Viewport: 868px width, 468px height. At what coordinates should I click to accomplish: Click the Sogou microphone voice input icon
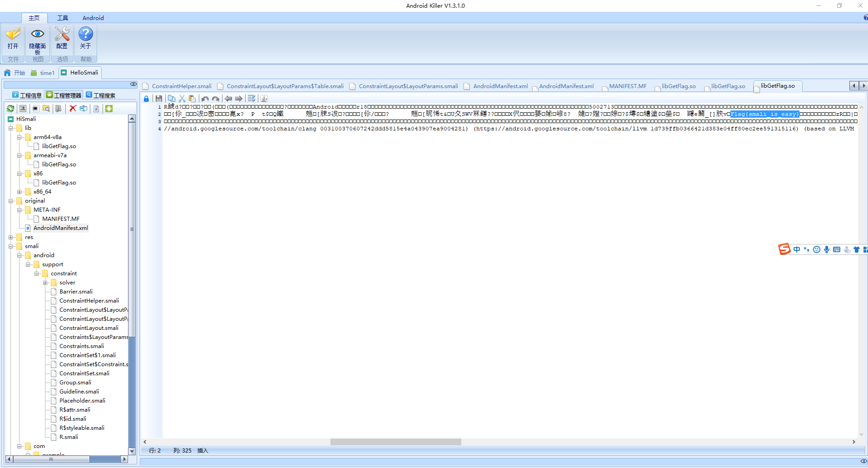point(827,249)
